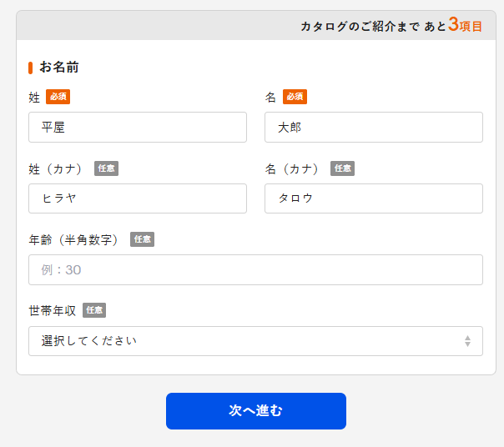Focus the 年齢 input field

pos(255,270)
